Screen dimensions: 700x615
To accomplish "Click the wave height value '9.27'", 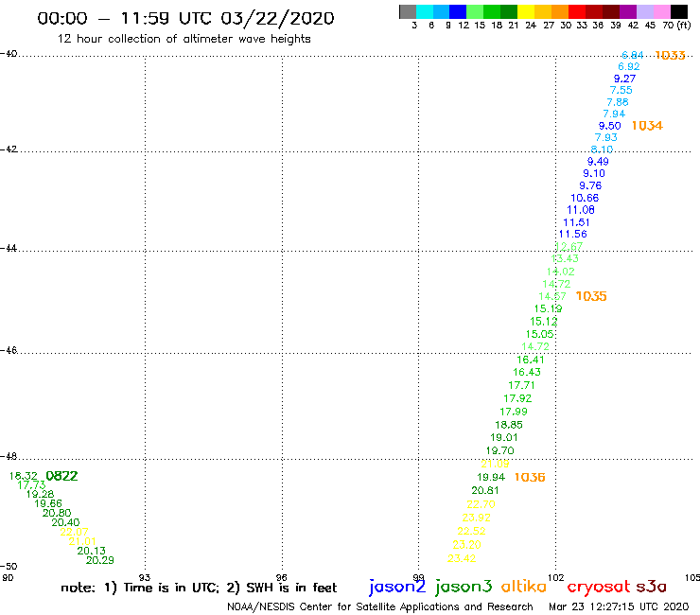I will tap(624, 79).
